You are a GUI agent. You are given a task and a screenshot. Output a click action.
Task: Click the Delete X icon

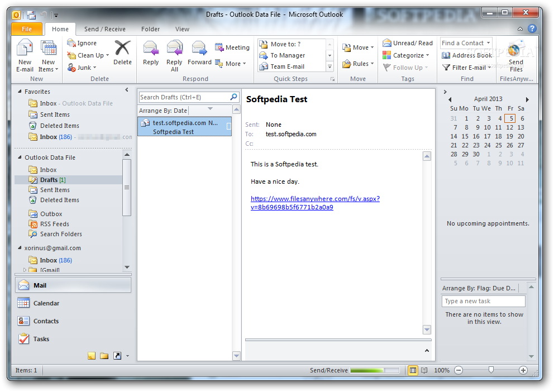click(x=123, y=47)
